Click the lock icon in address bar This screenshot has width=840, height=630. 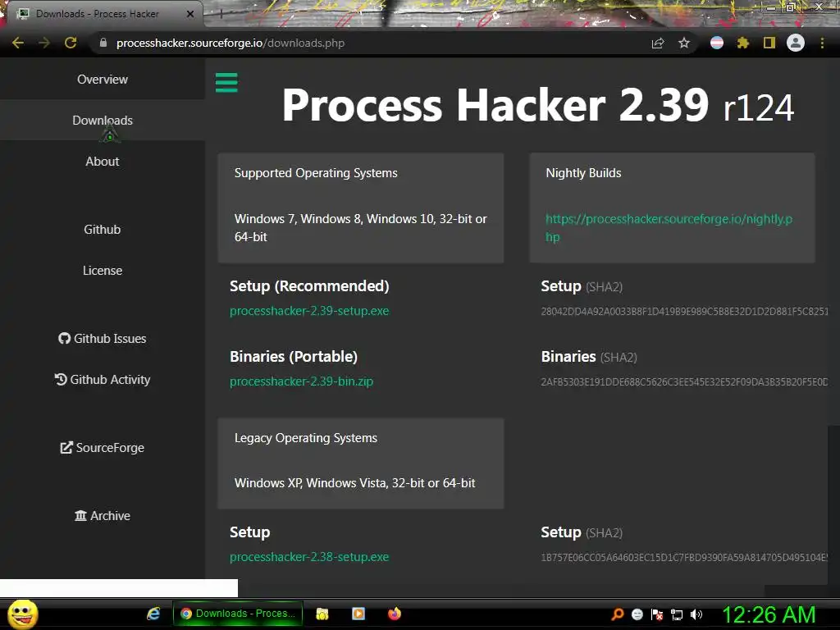pos(103,43)
